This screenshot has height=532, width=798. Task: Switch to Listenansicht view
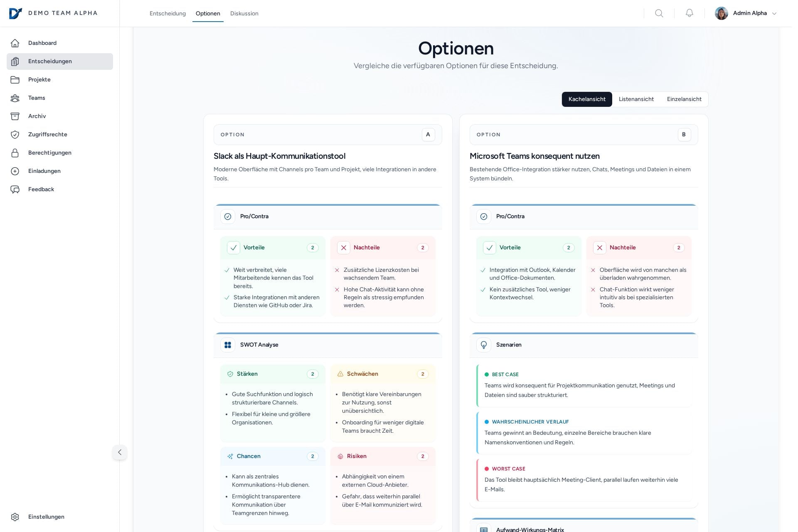point(636,99)
